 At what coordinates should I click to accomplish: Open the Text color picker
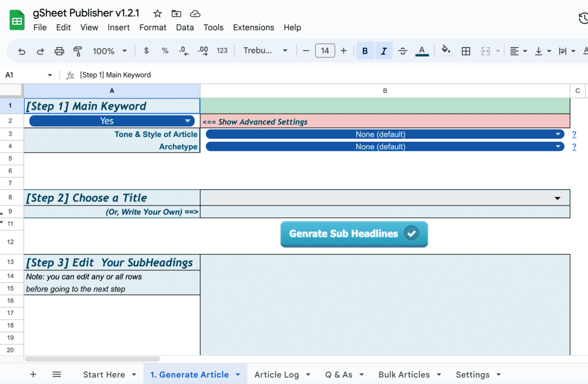point(421,51)
